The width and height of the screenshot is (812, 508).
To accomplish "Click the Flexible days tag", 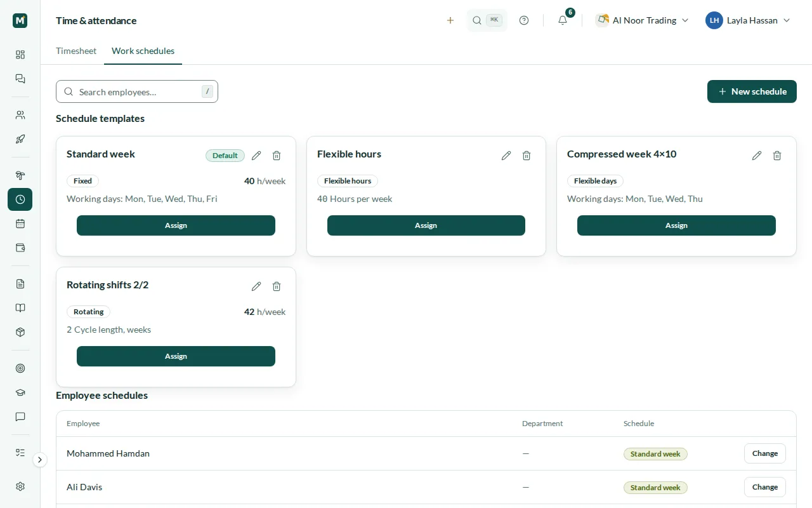I will (595, 181).
